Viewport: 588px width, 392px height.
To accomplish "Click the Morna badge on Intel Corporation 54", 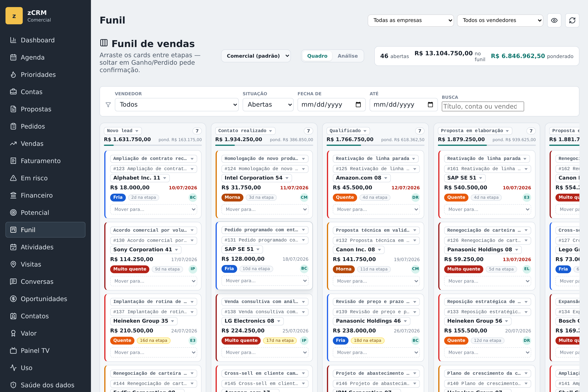I will pos(232,197).
